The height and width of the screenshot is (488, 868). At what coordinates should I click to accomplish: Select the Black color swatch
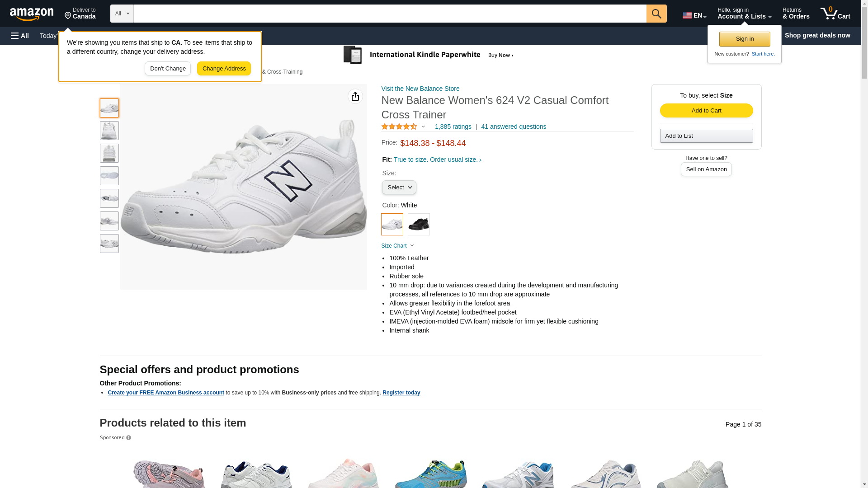point(419,224)
